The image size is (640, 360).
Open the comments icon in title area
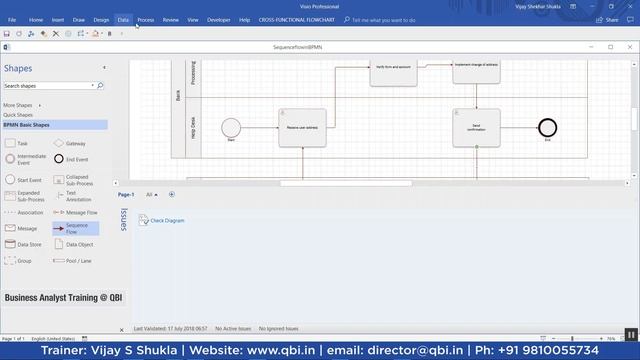point(630,20)
